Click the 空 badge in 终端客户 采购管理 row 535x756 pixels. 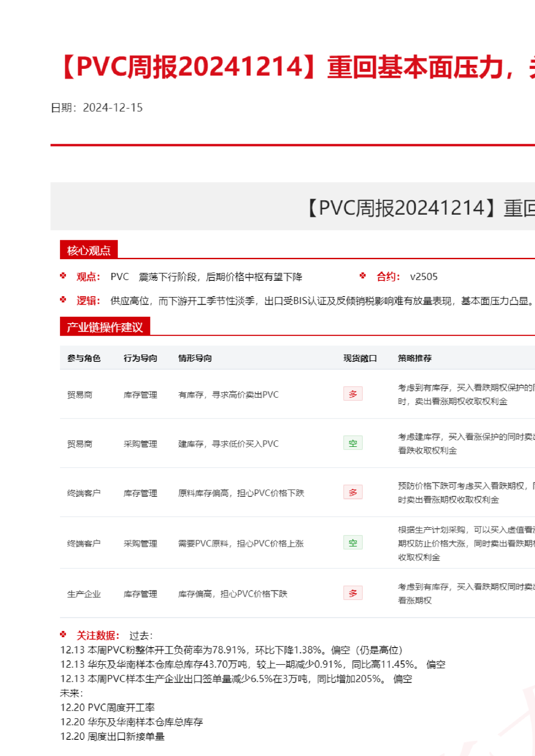[353, 543]
